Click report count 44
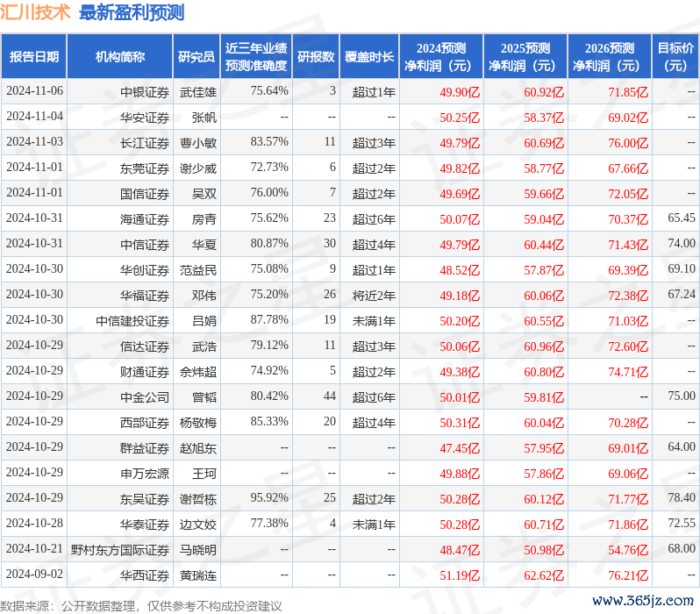The image size is (700, 614). 330,396
